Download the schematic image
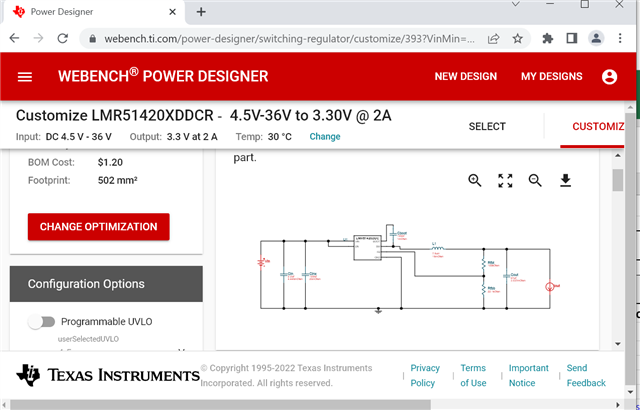 point(565,180)
